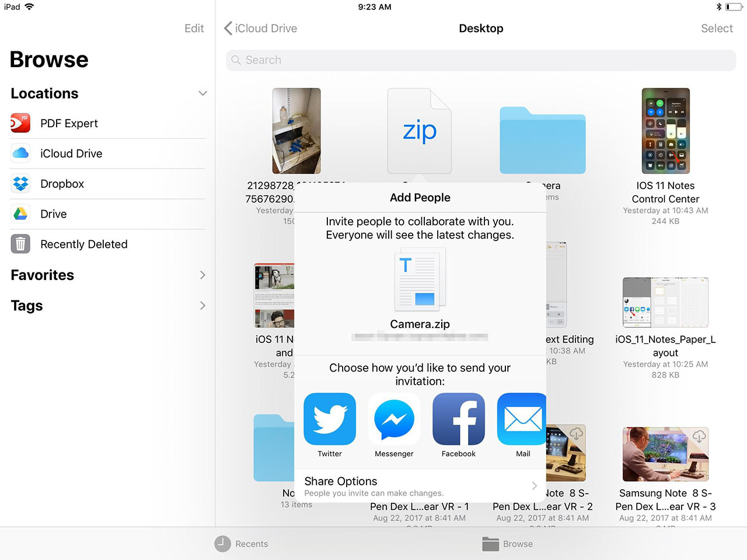Expand the Tags section

point(203,305)
